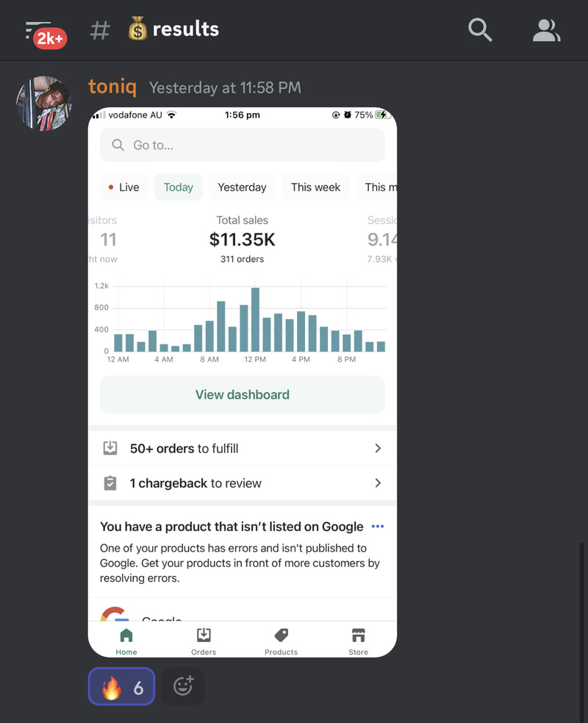Toggle the fire reaction with 6 votes

point(122,686)
